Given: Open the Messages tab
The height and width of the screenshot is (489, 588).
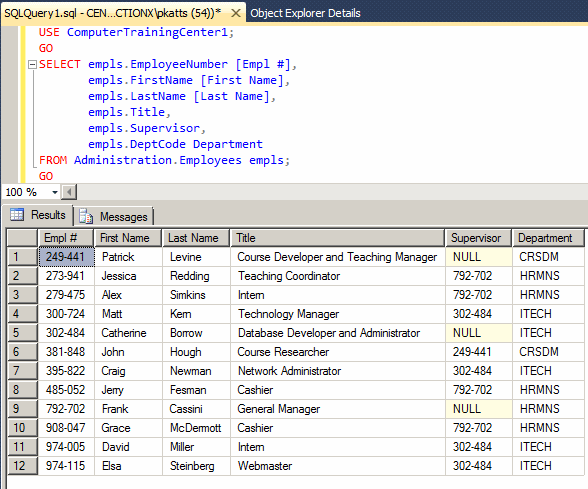Looking at the screenshot, I should tap(114, 217).
